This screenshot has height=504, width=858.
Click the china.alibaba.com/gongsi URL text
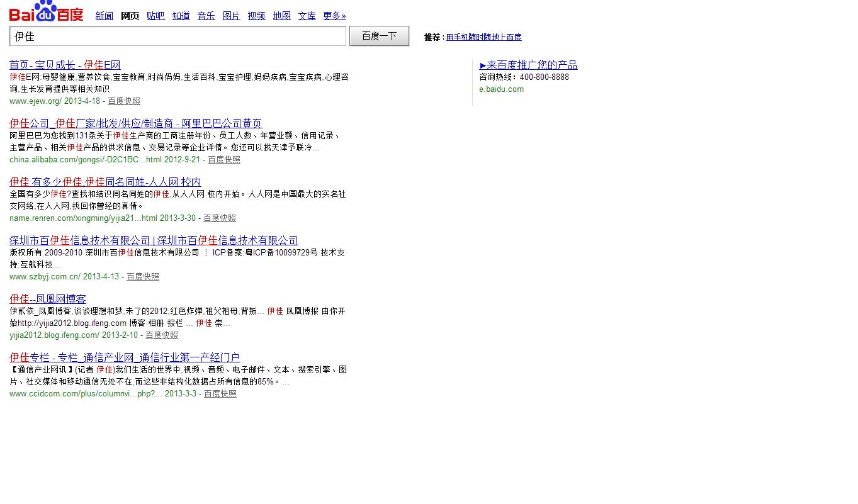coord(104,159)
